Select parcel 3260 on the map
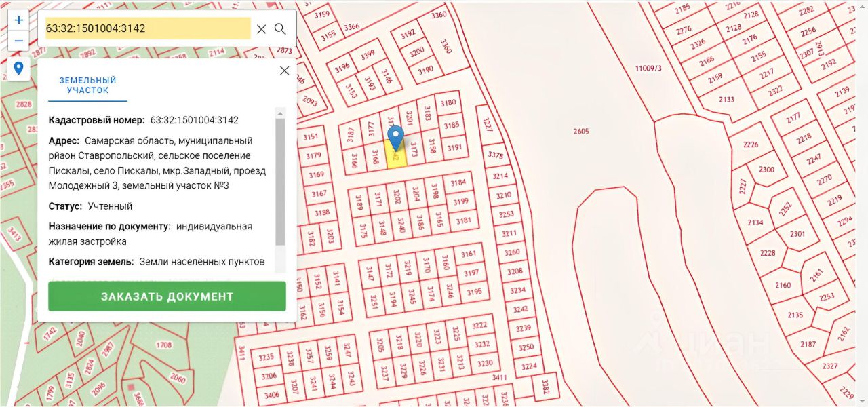This screenshot has width=868, height=407. tap(513, 253)
